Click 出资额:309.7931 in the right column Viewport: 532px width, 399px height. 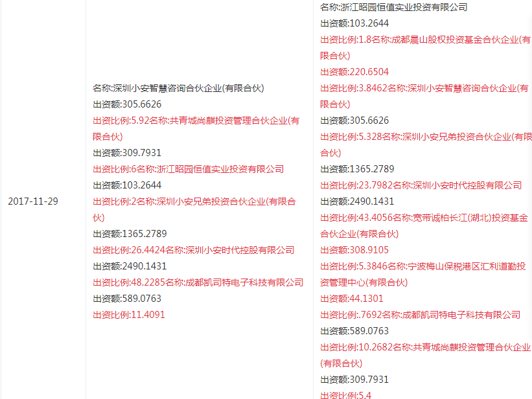click(354, 380)
